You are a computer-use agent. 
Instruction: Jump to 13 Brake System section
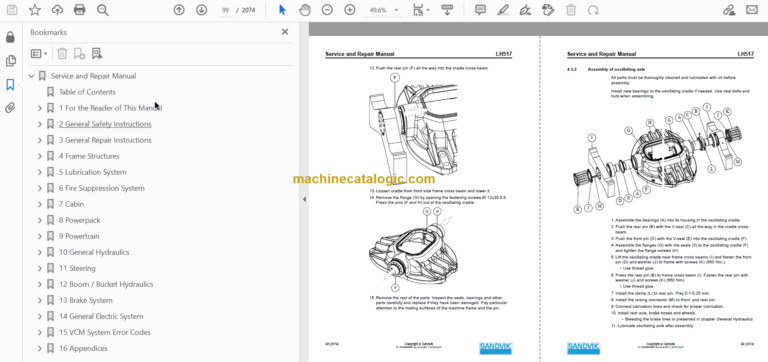pos(85,300)
